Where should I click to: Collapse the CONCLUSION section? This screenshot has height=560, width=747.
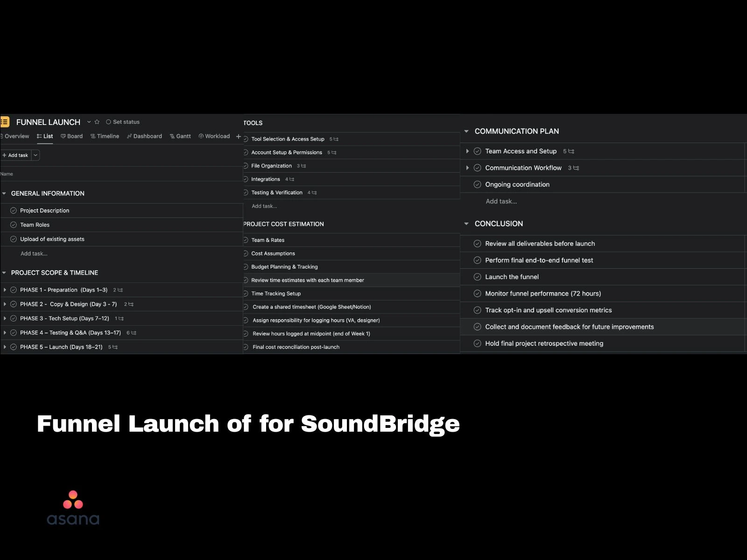466,224
